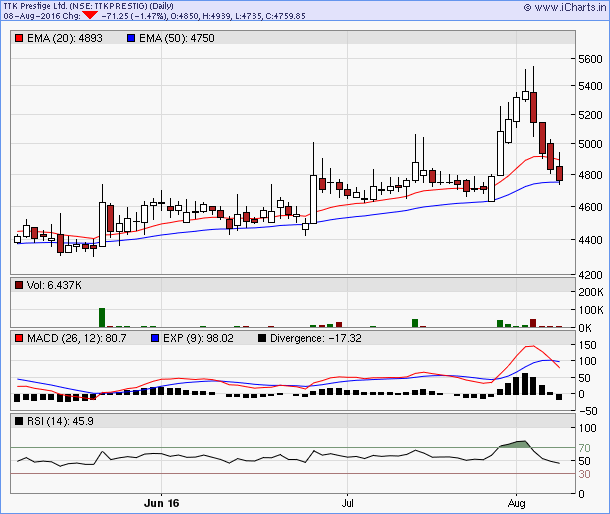Click the black Divergence legend swatch

click(262, 338)
